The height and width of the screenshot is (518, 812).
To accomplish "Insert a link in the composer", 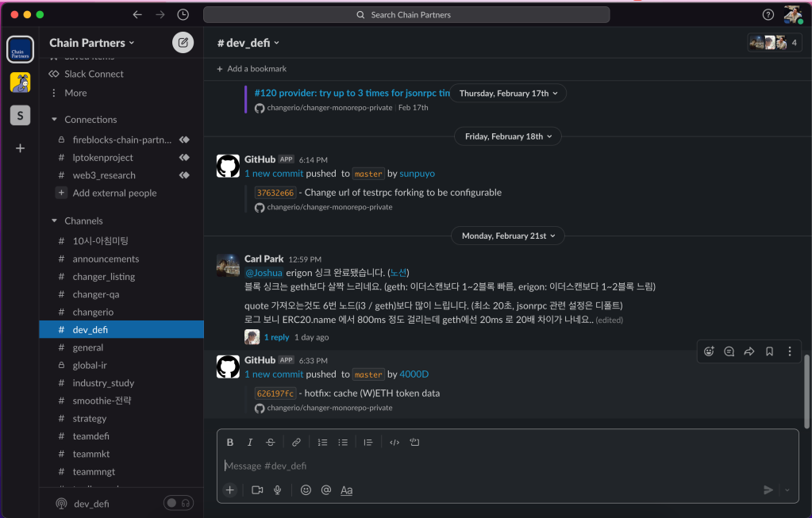I will (296, 443).
